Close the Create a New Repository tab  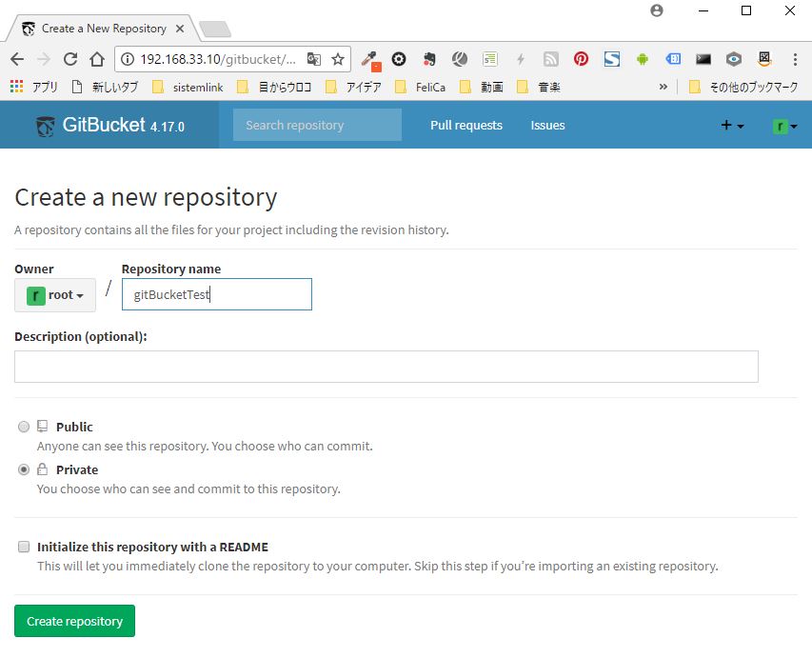pyautogui.click(x=180, y=29)
